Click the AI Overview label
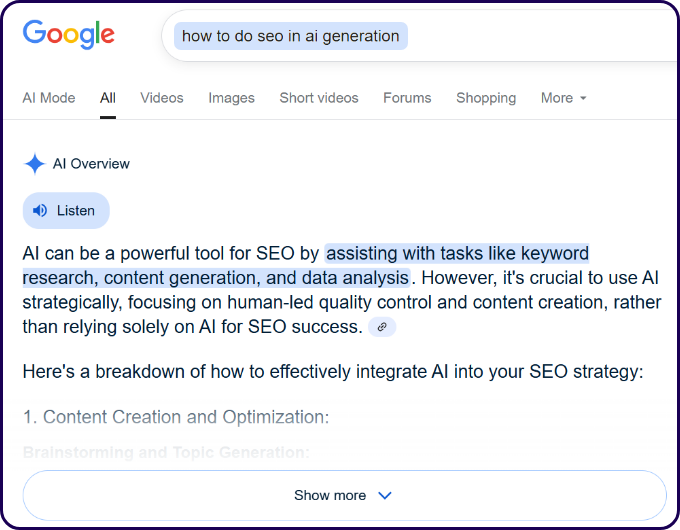 coord(91,164)
